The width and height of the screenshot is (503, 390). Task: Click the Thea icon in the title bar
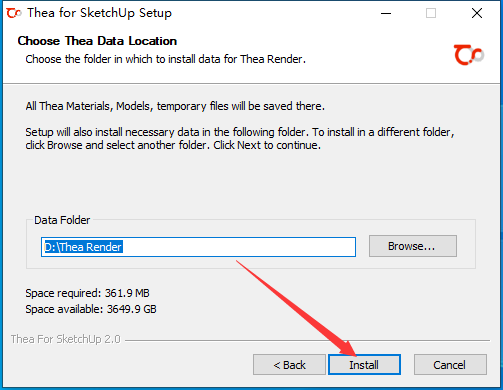click(14, 13)
